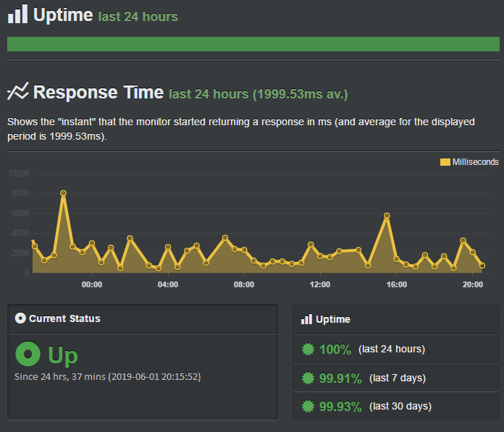Image resolution: width=504 pixels, height=432 pixels.
Task: Click the 20:00 x-axis label
Action: [x=472, y=284]
